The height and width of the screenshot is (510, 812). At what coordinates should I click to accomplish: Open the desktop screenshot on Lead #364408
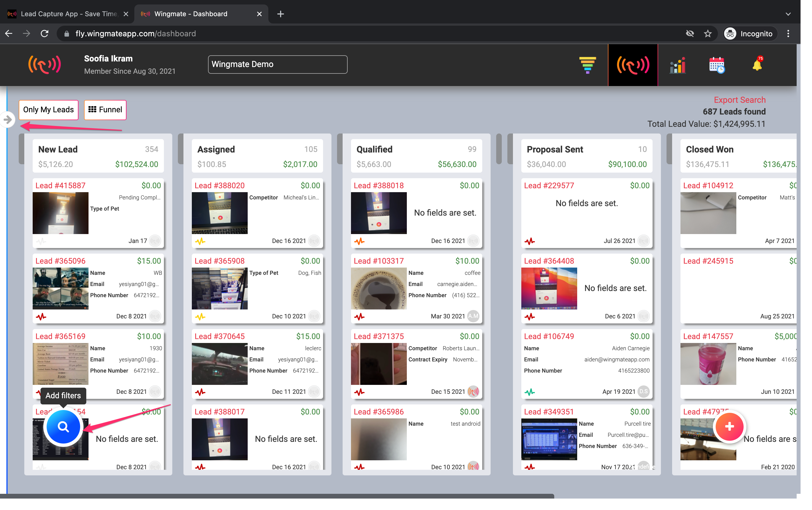[549, 289]
